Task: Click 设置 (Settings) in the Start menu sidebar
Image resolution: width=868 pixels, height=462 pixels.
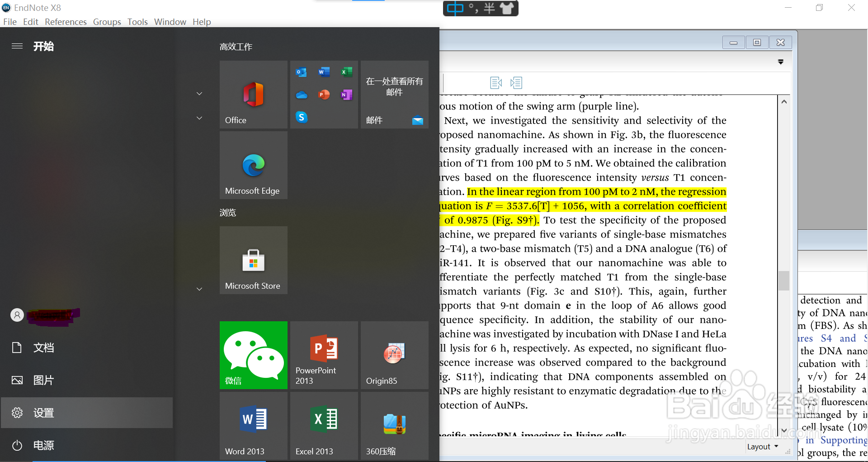Action: coord(43,413)
